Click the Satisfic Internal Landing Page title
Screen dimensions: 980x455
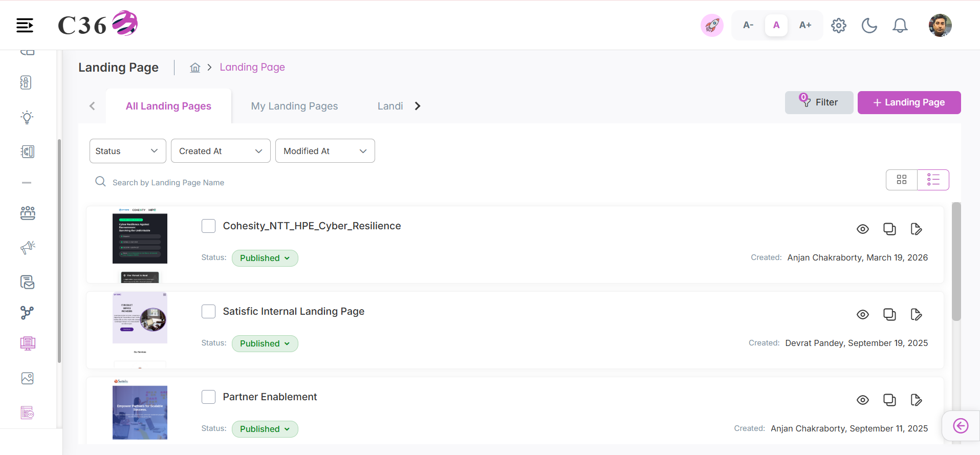coord(294,311)
